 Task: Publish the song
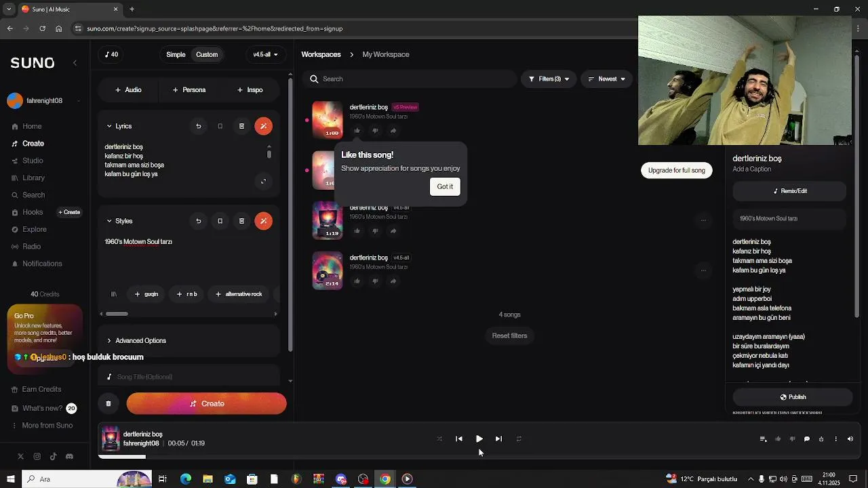point(792,397)
